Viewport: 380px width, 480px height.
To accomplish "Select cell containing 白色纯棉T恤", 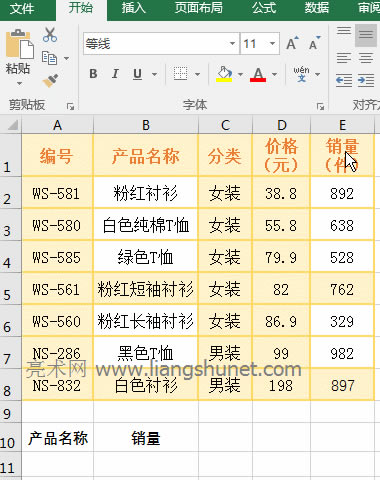I will [x=146, y=225].
